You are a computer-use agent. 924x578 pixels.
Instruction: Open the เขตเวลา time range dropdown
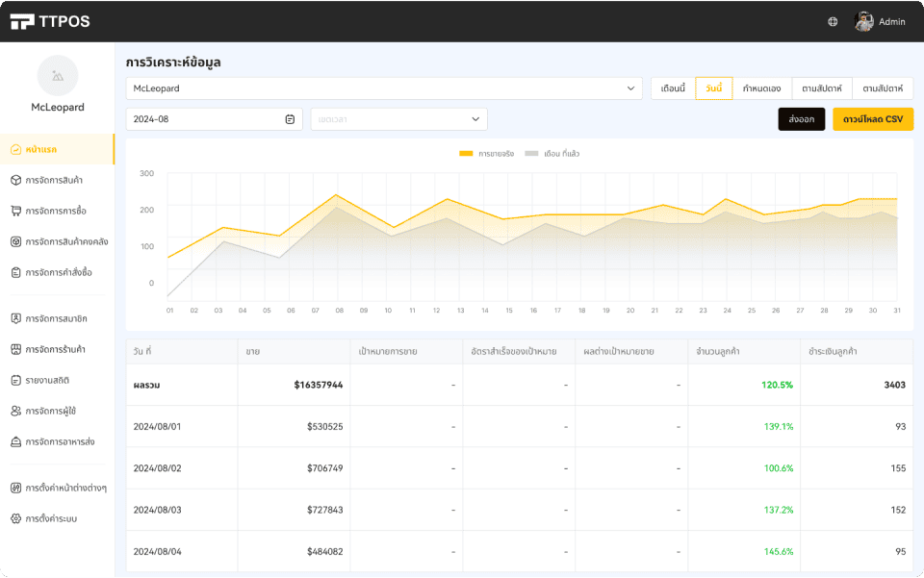(x=398, y=119)
